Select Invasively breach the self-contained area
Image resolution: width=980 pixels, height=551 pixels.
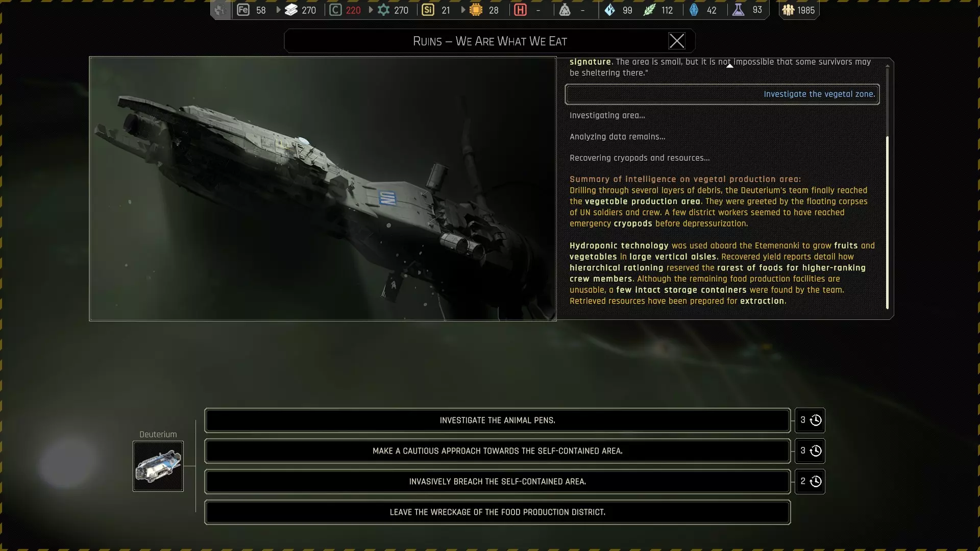pos(497,482)
